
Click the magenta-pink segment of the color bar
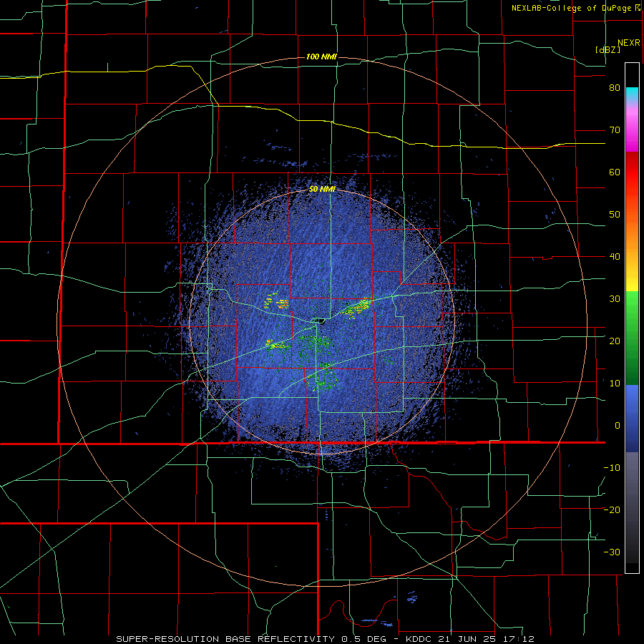(632, 128)
